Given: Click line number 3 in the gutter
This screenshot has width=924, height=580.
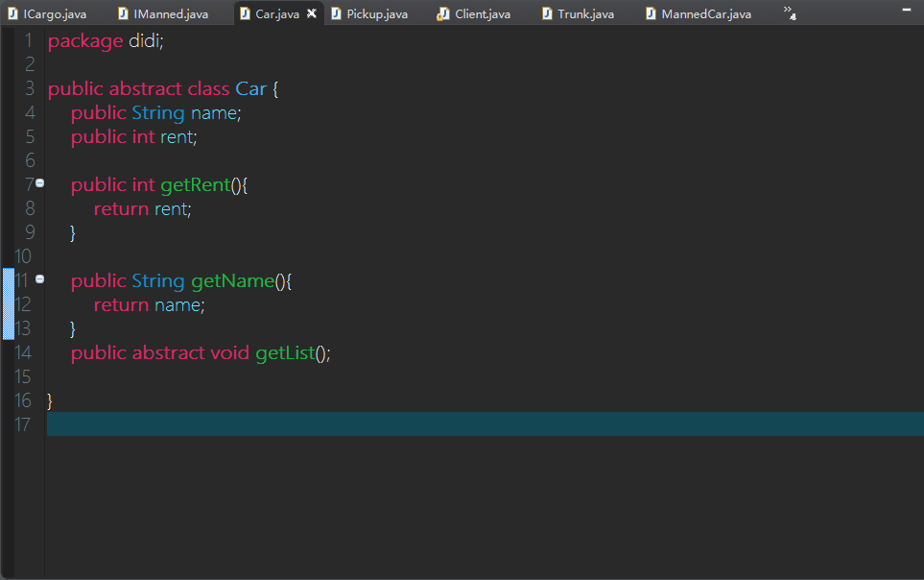Looking at the screenshot, I should [x=30, y=89].
